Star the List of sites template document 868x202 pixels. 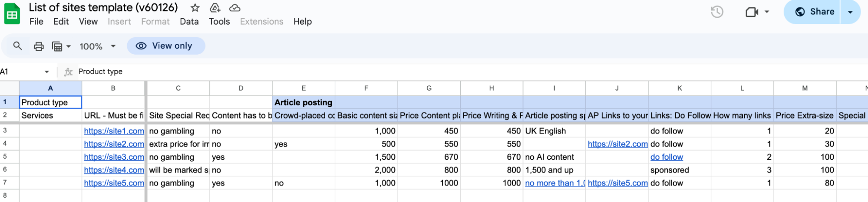pos(195,8)
